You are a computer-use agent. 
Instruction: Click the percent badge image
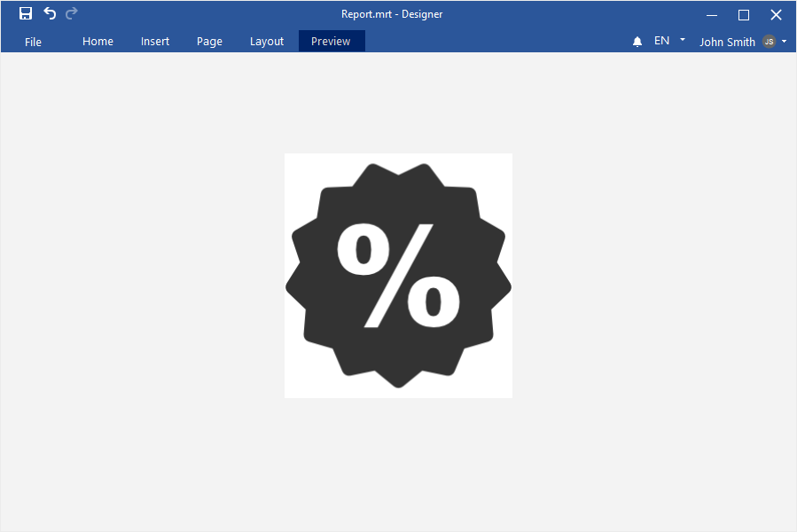click(398, 276)
